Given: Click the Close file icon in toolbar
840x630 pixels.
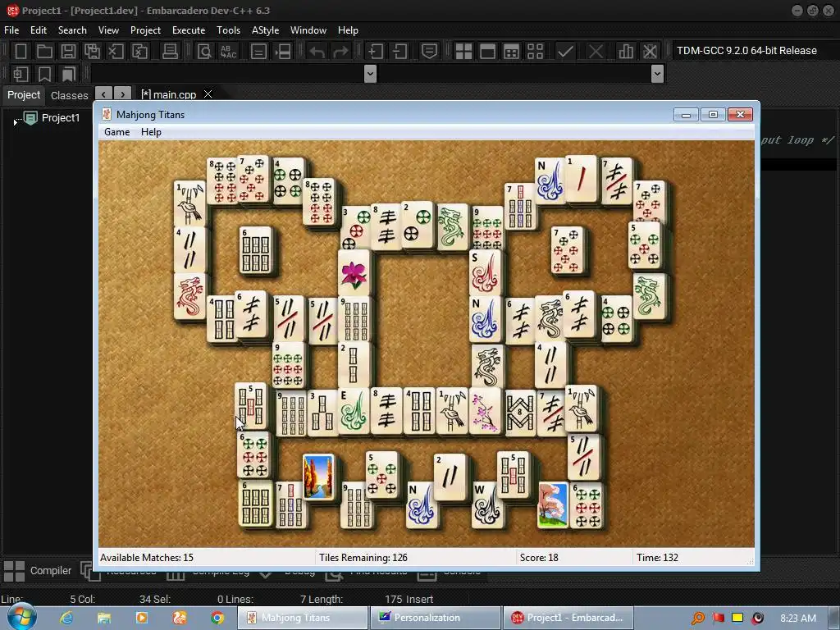Looking at the screenshot, I should click(x=116, y=52).
